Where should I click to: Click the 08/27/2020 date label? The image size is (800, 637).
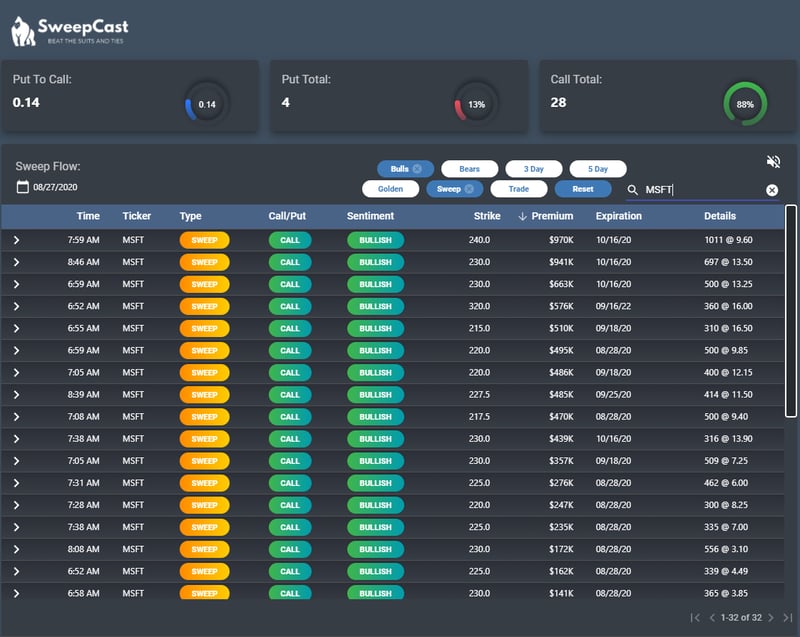point(56,187)
